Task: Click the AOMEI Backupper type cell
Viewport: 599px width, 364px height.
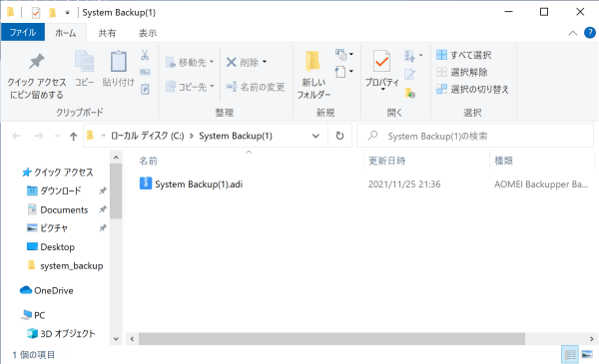Action: coord(540,184)
